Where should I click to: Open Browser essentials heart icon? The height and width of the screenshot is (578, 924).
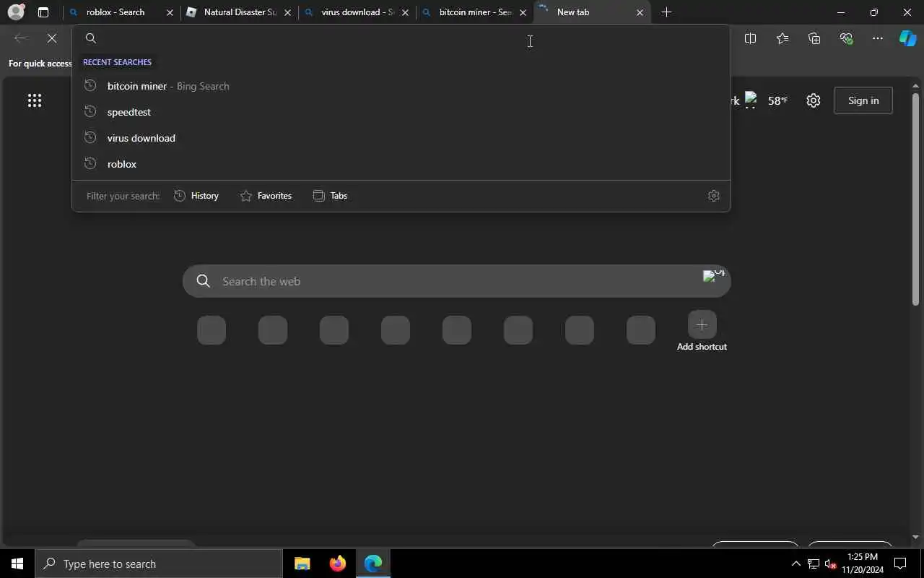pyautogui.click(x=846, y=38)
